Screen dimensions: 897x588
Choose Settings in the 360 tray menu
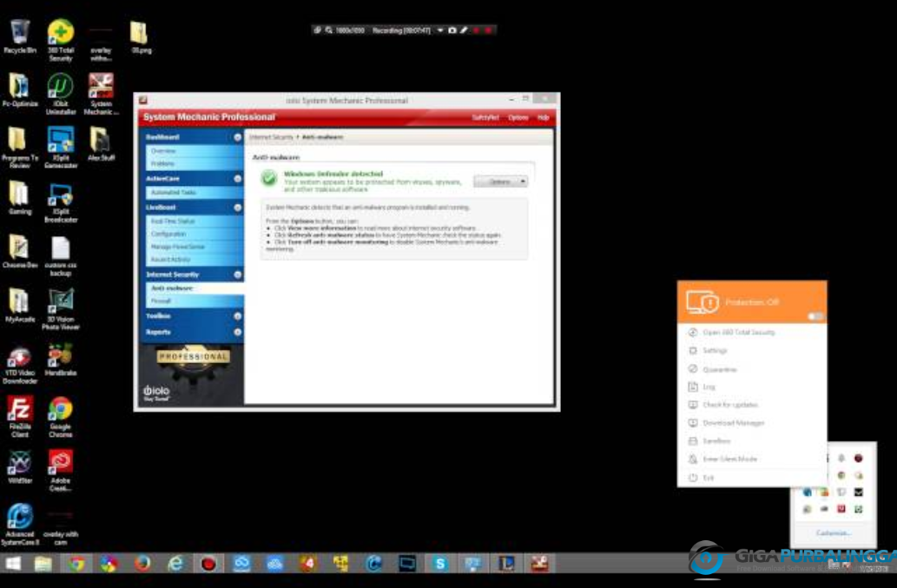(x=752, y=351)
